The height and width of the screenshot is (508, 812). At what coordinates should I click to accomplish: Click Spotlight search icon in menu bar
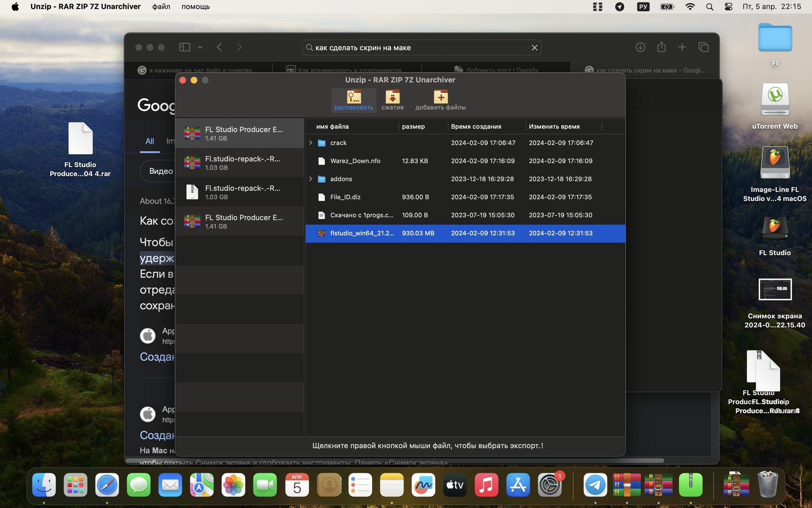coord(710,7)
